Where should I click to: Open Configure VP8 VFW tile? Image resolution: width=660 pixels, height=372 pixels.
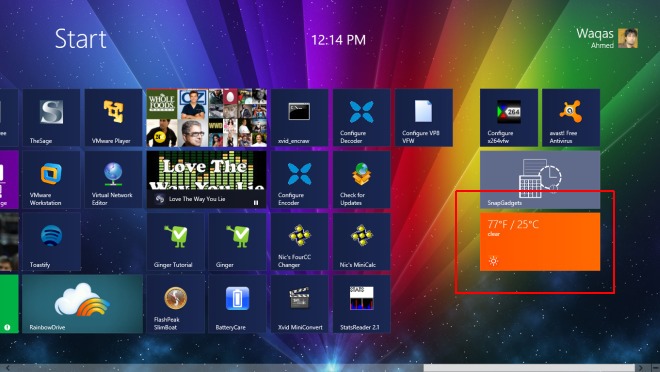(424, 118)
